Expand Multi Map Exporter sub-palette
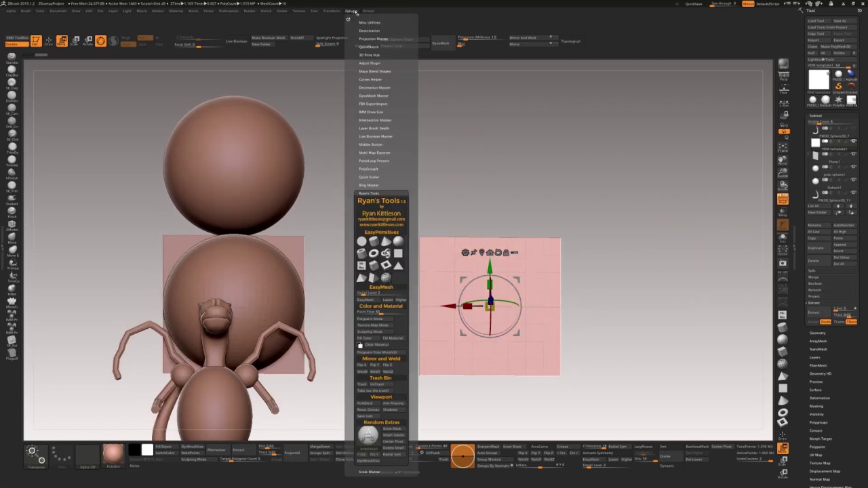 [x=374, y=152]
